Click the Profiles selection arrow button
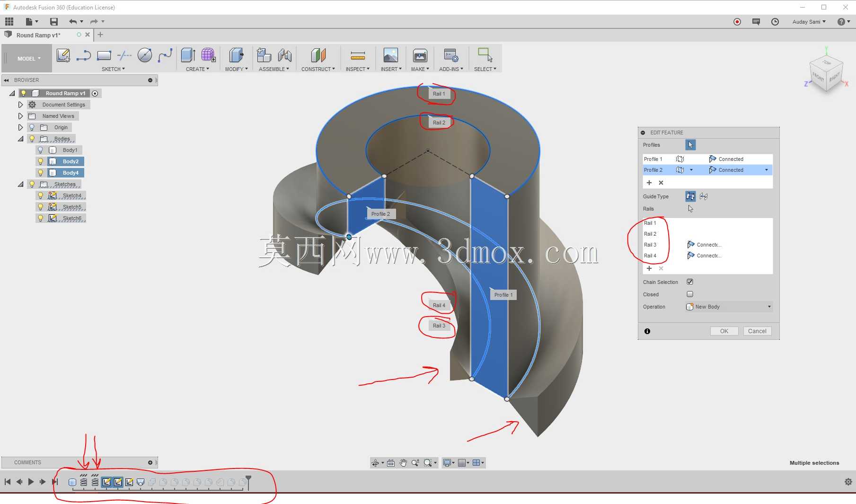The height and width of the screenshot is (504, 856). (690, 145)
